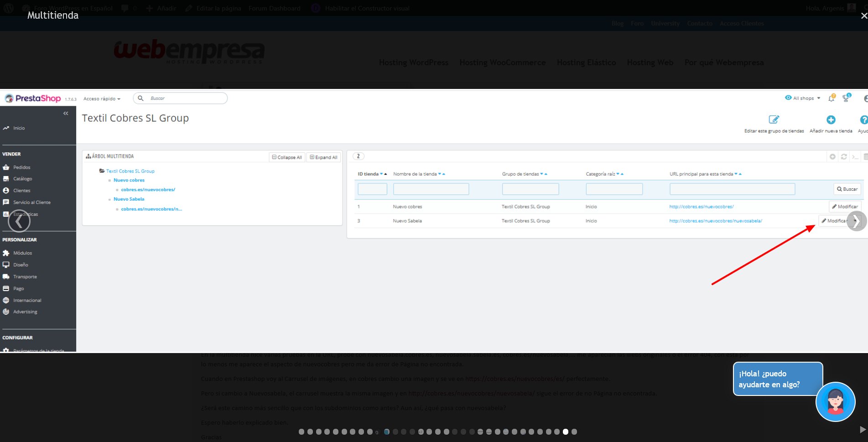Click the add-new plus icon in list toolbar
Viewport: 868px width, 442px height.
[x=832, y=157]
